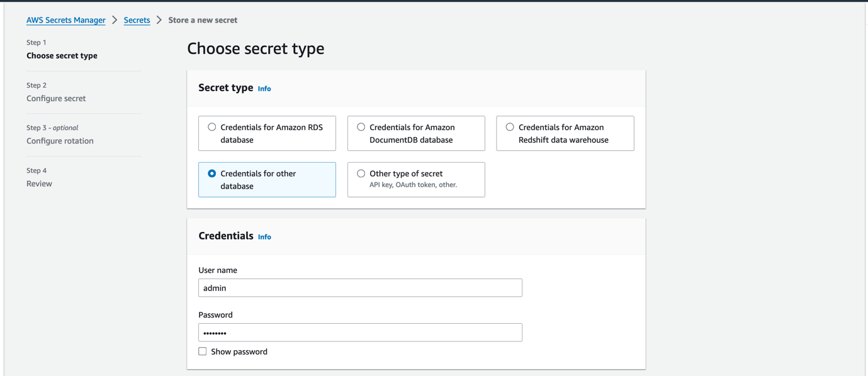The height and width of the screenshot is (376, 868).
Task: Click the Choose secret type heading
Action: [x=255, y=48]
